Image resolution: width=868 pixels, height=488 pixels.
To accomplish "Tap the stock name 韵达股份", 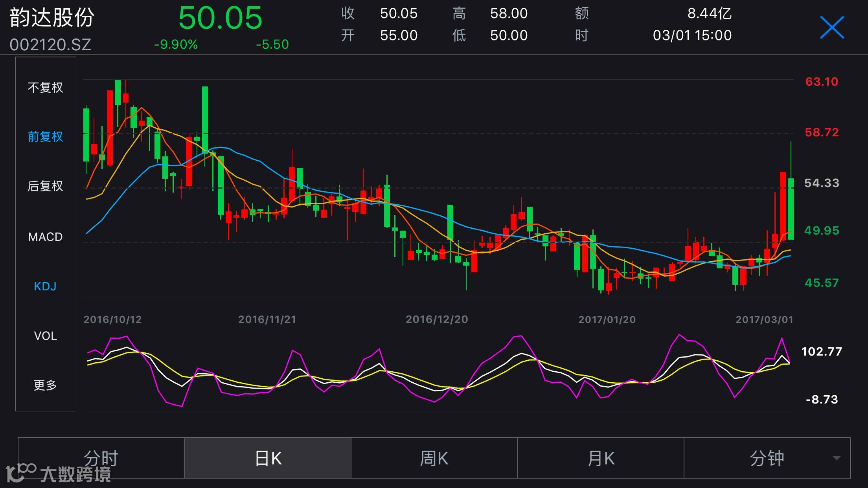I will click(52, 18).
